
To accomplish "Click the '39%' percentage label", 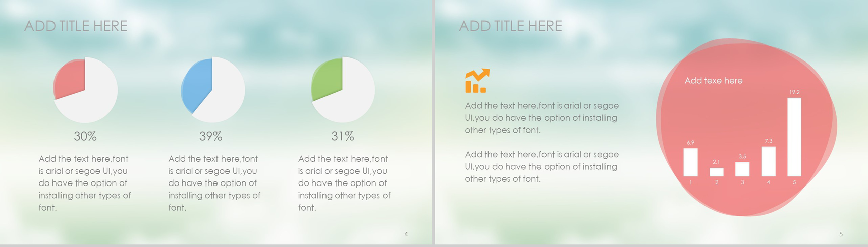I will click(211, 136).
